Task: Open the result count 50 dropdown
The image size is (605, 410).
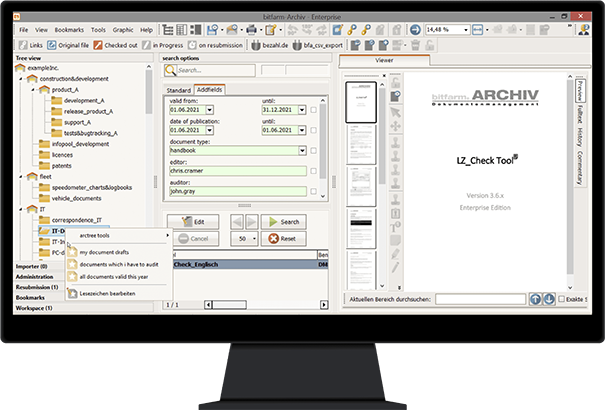Action: tap(254, 239)
